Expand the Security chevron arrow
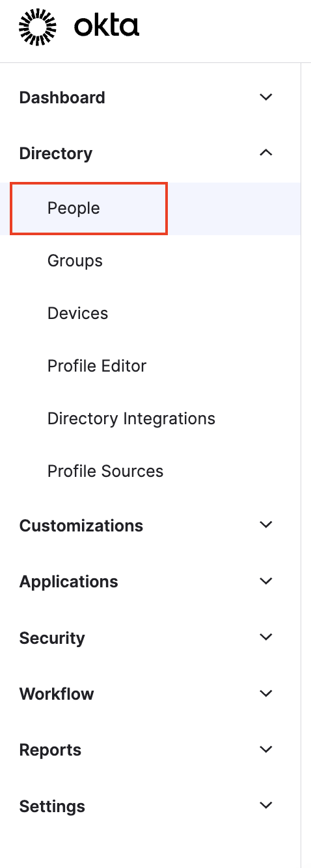The image size is (311, 868). [x=265, y=637]
